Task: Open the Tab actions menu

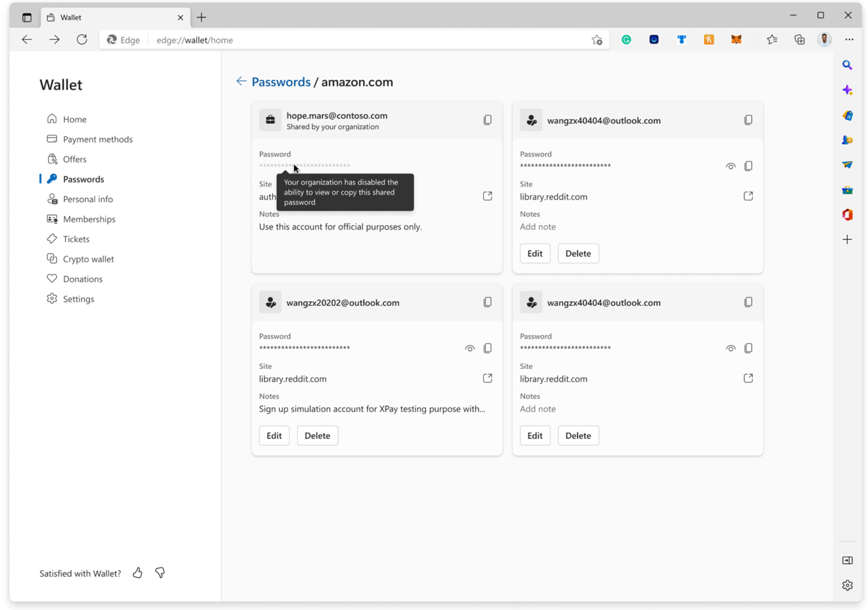Action: (25, 17)
